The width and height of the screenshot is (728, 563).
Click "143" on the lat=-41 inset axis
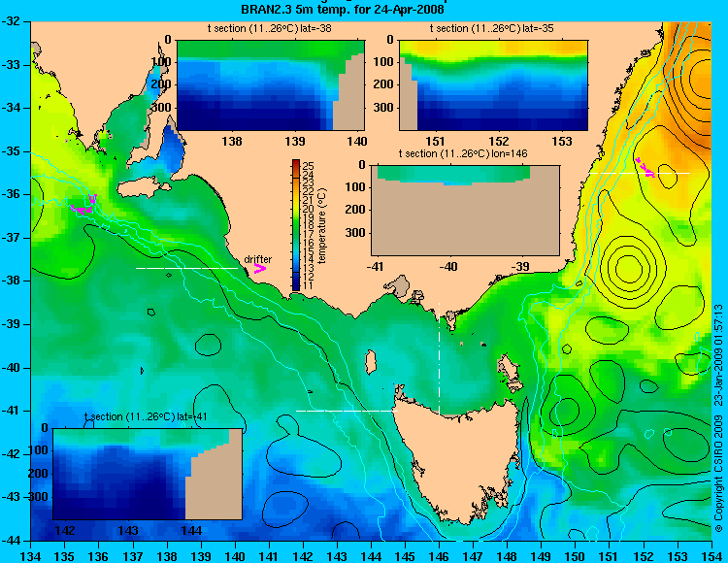click(128, 530)
